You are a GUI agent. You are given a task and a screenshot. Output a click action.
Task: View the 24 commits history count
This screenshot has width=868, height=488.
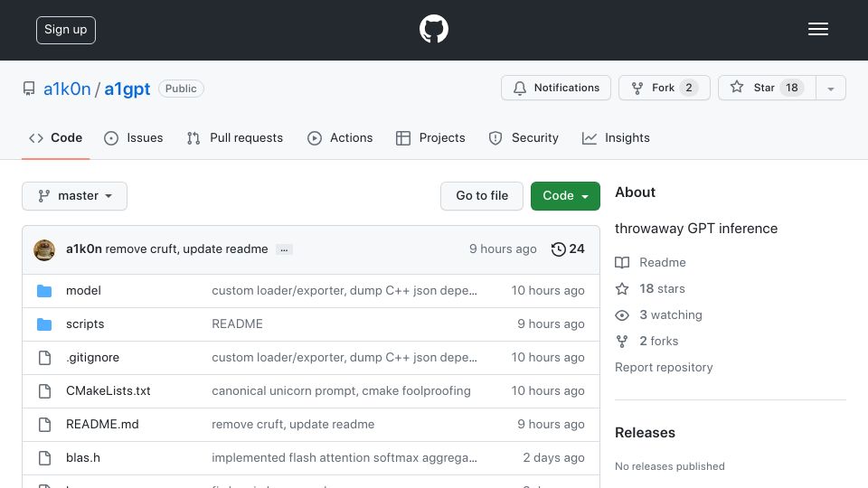(x=568, y=249)
